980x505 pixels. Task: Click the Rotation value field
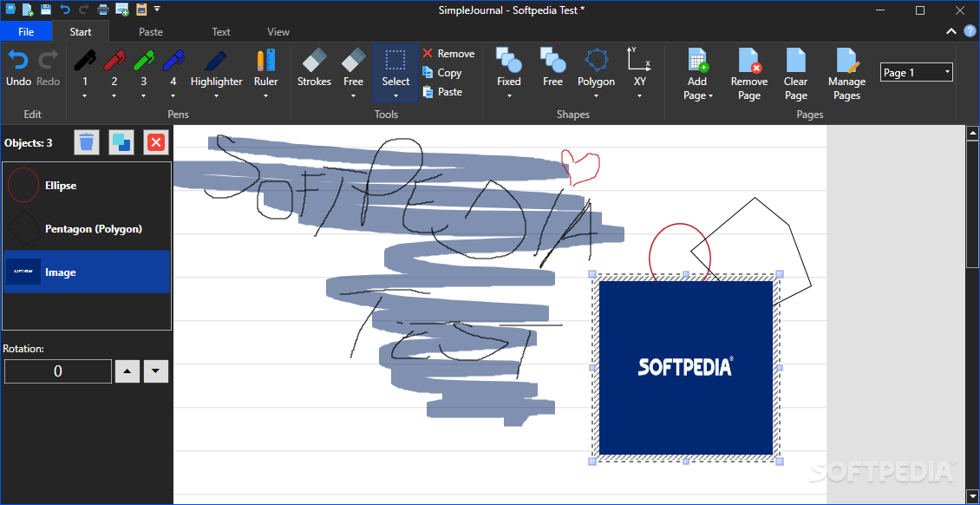[x=58, y=371]
